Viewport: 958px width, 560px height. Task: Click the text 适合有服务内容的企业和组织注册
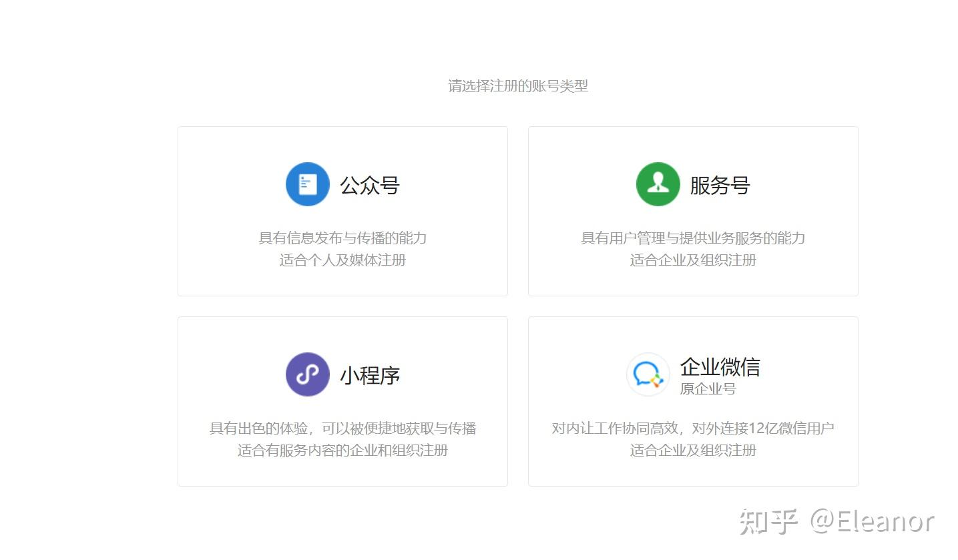click(x=342, y=451)
